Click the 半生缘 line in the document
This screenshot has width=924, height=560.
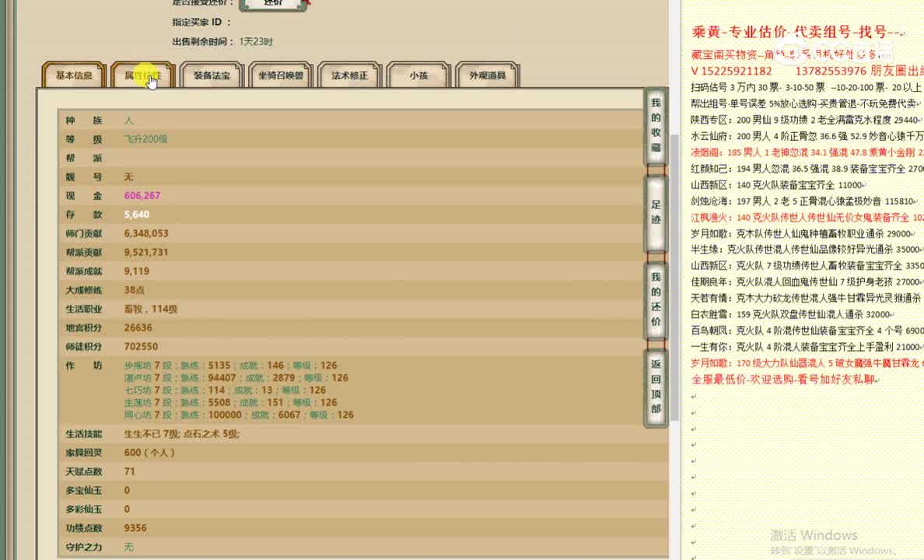point(807,250)
